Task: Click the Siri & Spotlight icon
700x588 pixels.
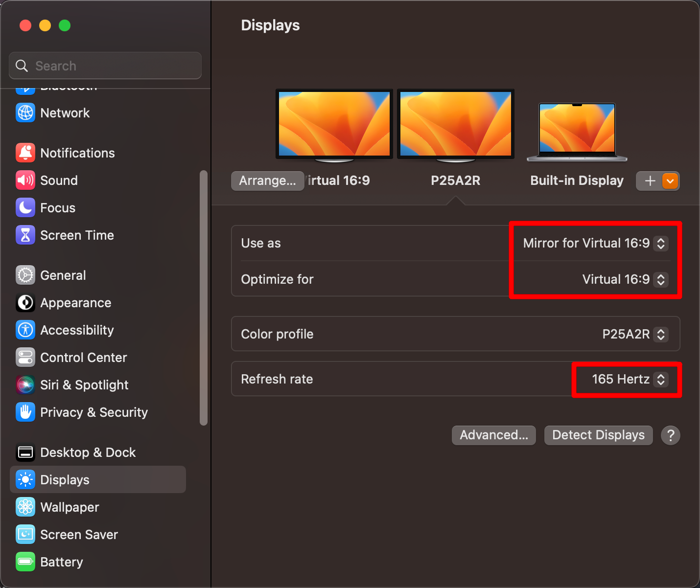Action: point(25,385)
